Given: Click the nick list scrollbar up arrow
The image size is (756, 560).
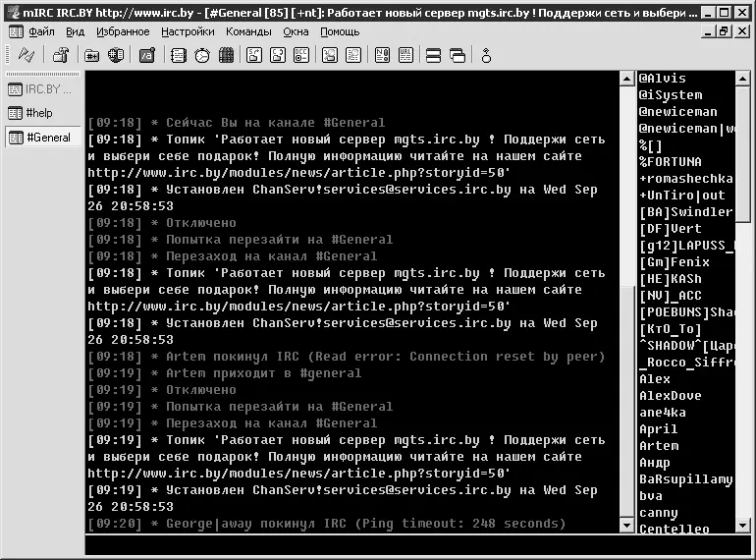Looking at the screenshot, I should (x=742, y=79).
